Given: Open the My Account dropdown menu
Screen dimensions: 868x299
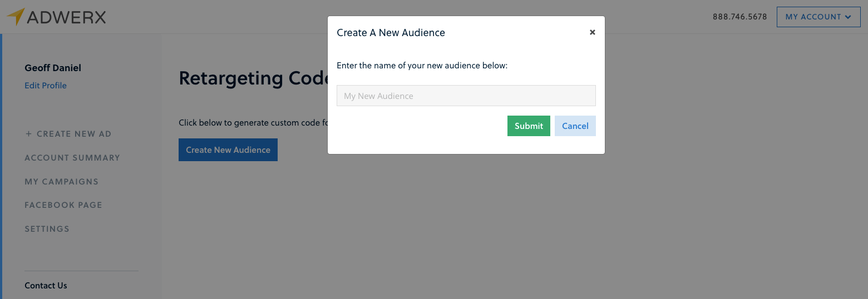Looking at the screenshot, I should [818, 17].
